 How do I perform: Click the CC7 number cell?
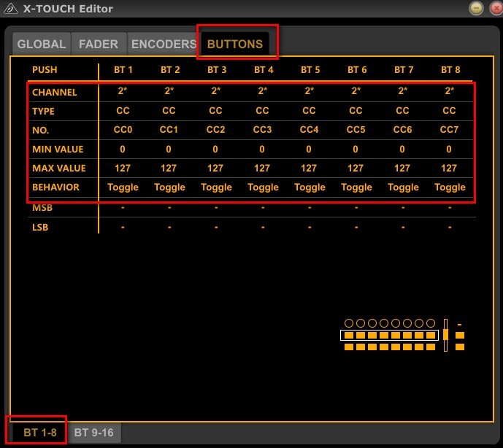click(449, 130)
